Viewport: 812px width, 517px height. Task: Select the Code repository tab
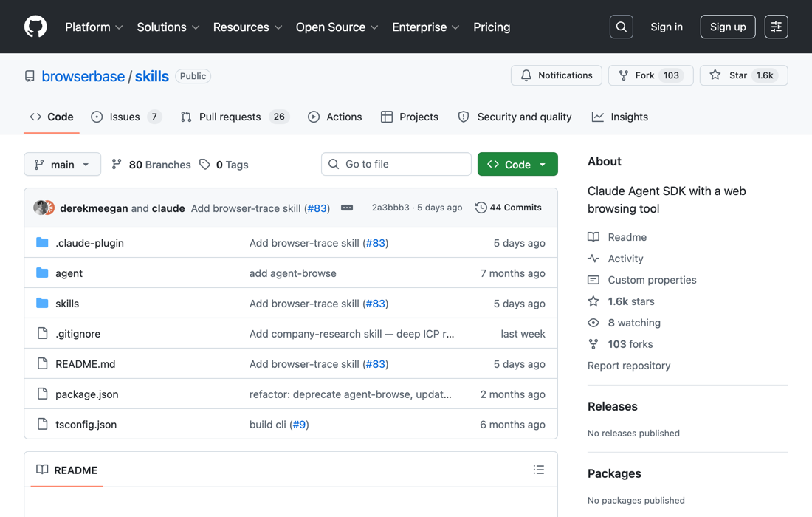pos(51,117)
